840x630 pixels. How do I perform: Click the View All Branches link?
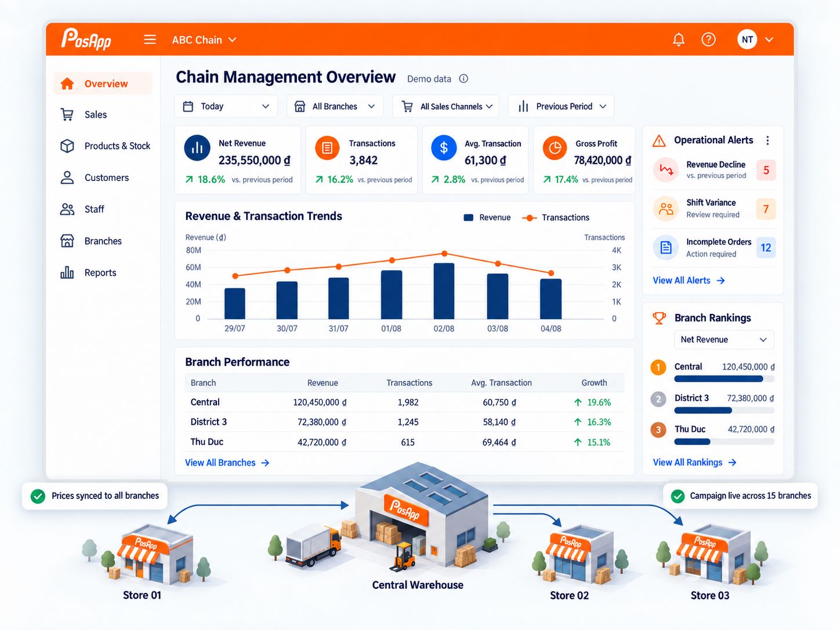tap(227, 463)
